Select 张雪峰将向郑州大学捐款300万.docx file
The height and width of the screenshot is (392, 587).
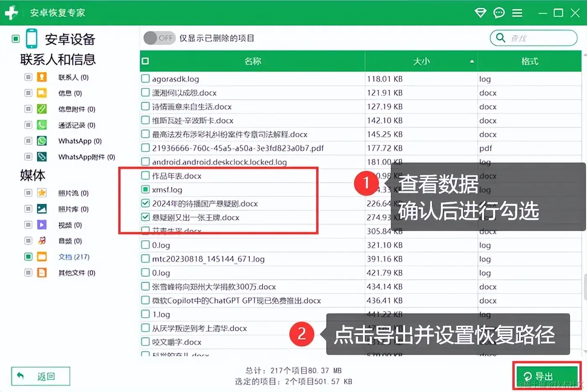pyautogui.click(x=214, y=287)
